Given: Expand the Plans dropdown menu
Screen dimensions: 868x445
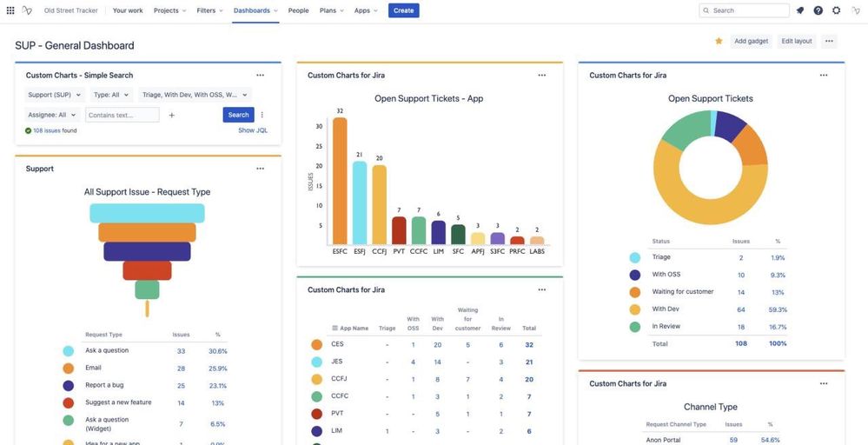Looking at the screenshot, I should 331,10.
